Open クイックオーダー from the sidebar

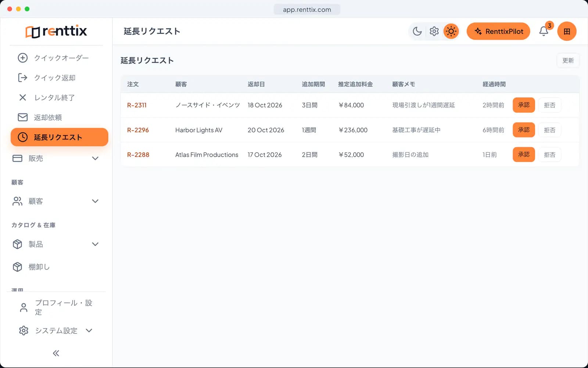click(59, 58)
